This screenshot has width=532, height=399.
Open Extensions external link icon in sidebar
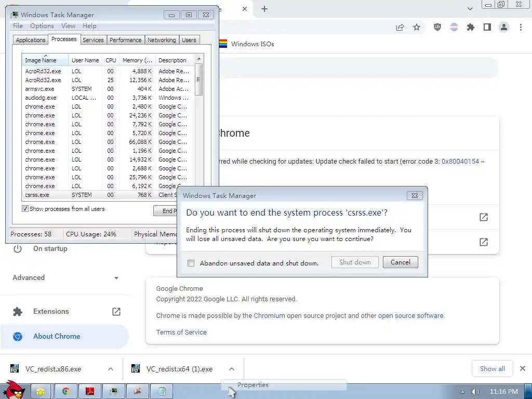[116, 312]
